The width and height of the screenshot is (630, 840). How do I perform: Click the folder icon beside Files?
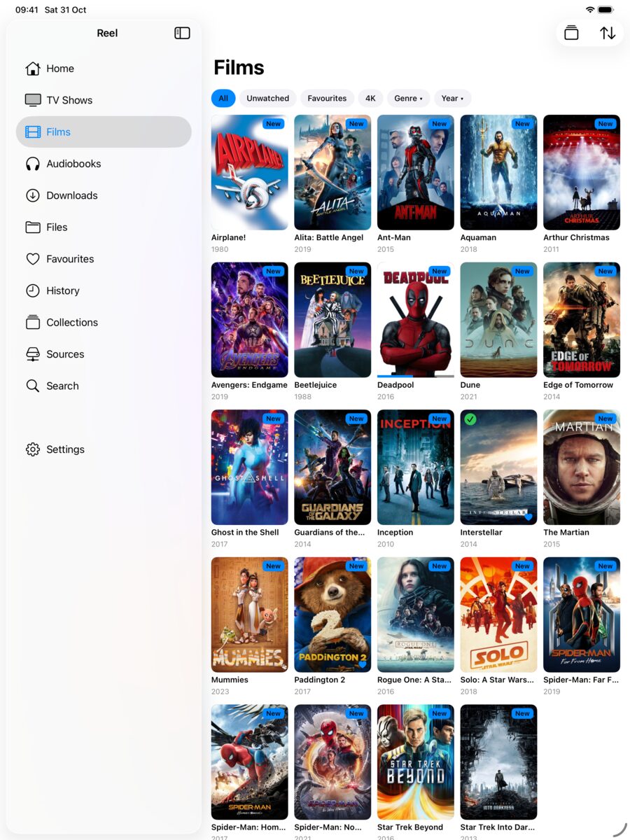click(x=33, y=227)
